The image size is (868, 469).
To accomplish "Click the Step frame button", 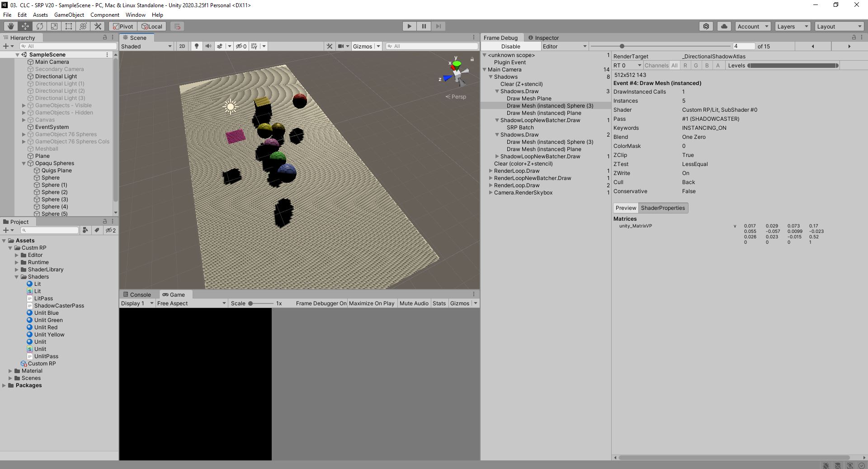I will coord(438,26).
